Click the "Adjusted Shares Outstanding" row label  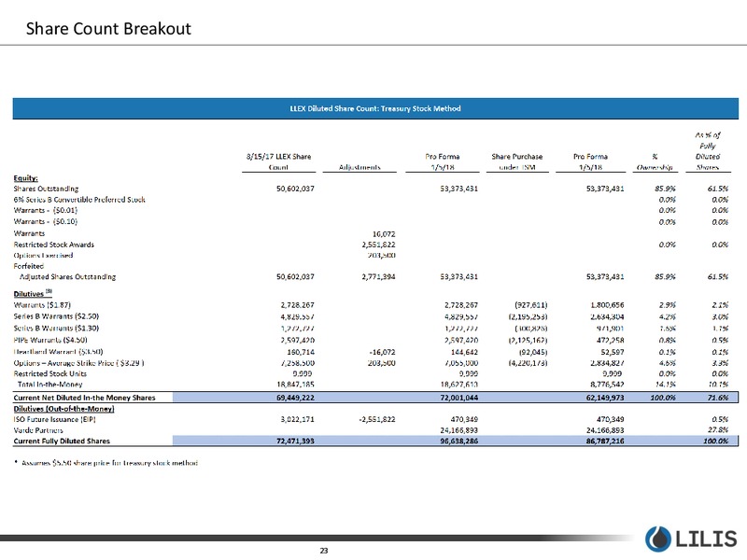(67, 276)
